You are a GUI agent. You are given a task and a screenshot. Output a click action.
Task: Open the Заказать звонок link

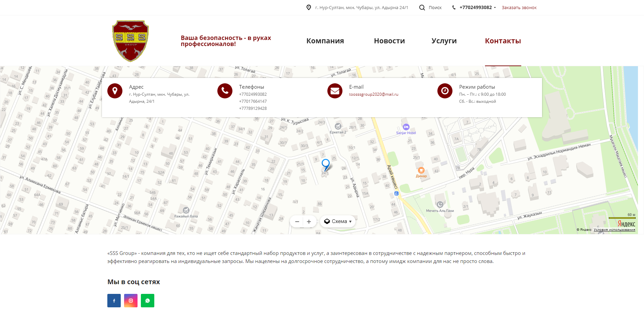click(x=519, y=7)
